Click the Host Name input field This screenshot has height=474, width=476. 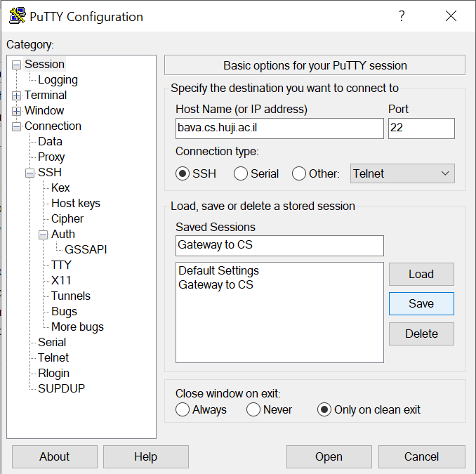[279, 129]
